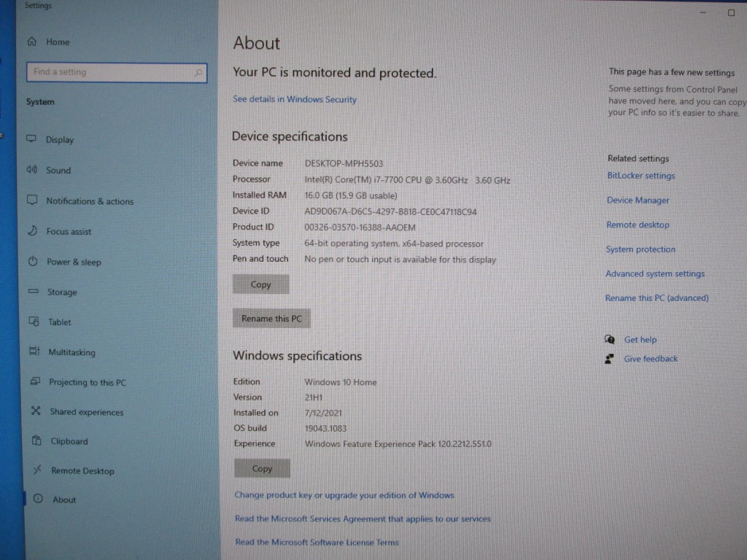Click the Multitasking icon

pos(34,351)
